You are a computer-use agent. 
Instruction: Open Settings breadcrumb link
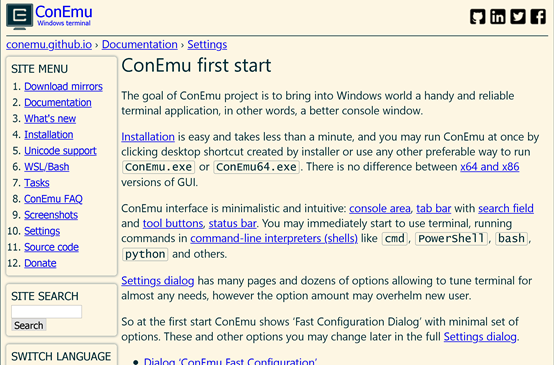pyautogui.click(x=207, y=45)
